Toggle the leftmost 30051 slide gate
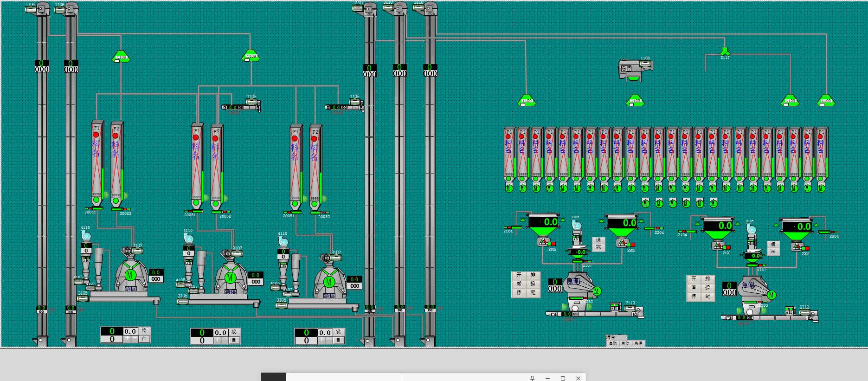The height and width of the screenshot is (381, 868). [95, 208]
